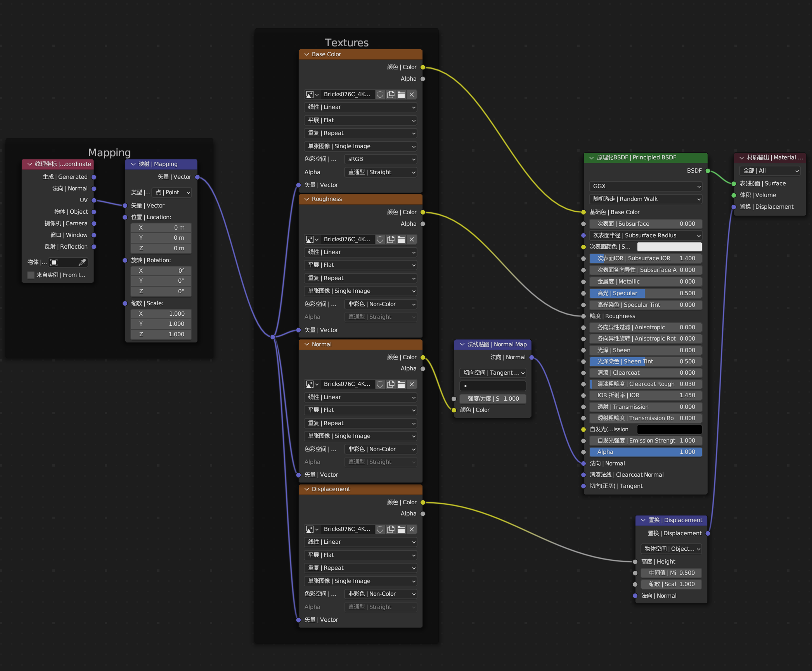
Task: Open image folder icon in Normal node
Action: (x=401, y=384)
